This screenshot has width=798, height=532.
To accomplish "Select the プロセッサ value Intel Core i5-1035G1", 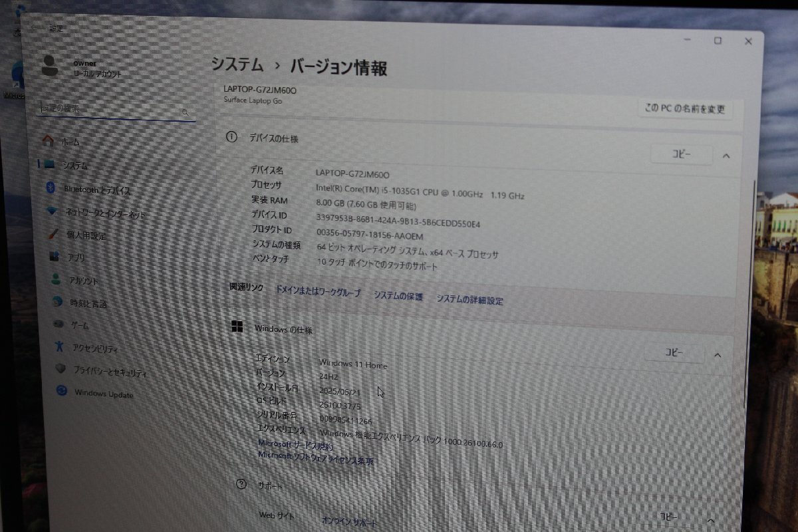I will (420, 192).
